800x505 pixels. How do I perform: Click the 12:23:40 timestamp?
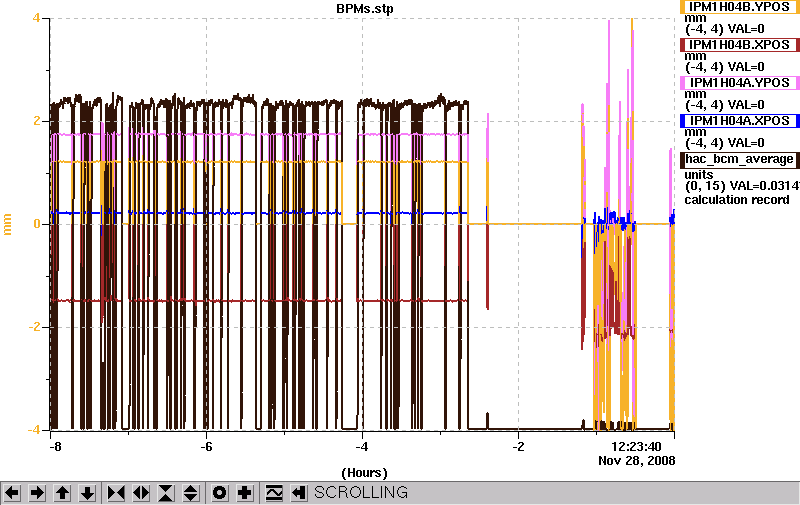pos(636,447)
